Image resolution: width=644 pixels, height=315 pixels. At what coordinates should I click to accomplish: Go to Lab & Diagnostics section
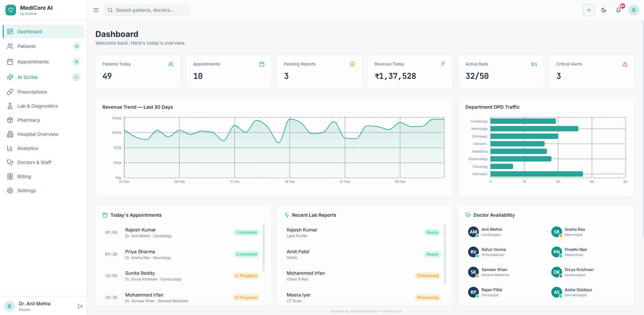37,106
